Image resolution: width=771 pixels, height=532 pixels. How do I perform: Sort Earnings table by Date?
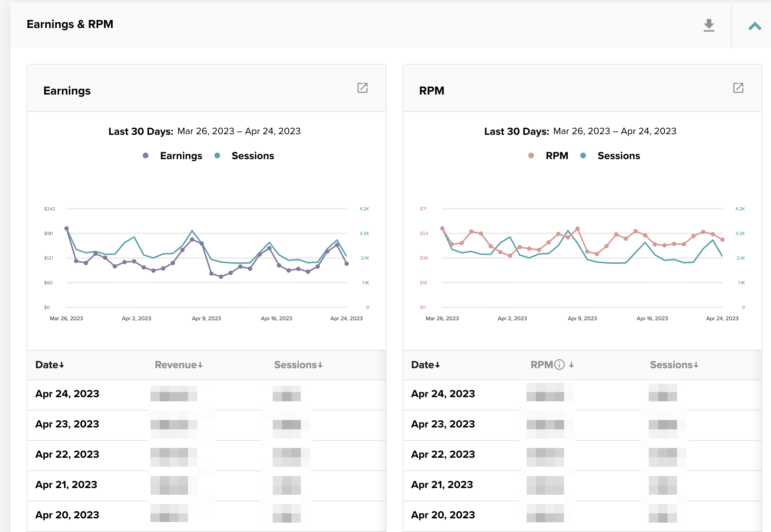tap(50, 365)
